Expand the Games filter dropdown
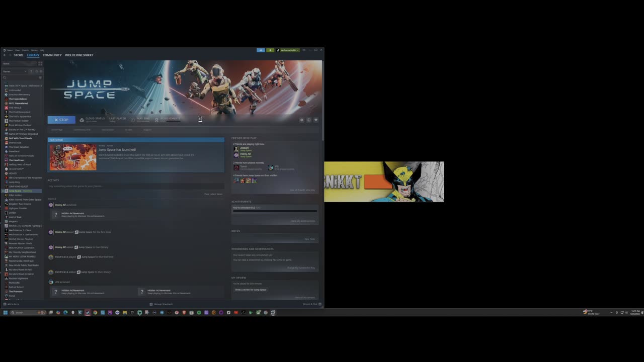This screenshot has width=644, height=362. click(x=15, y=71)
